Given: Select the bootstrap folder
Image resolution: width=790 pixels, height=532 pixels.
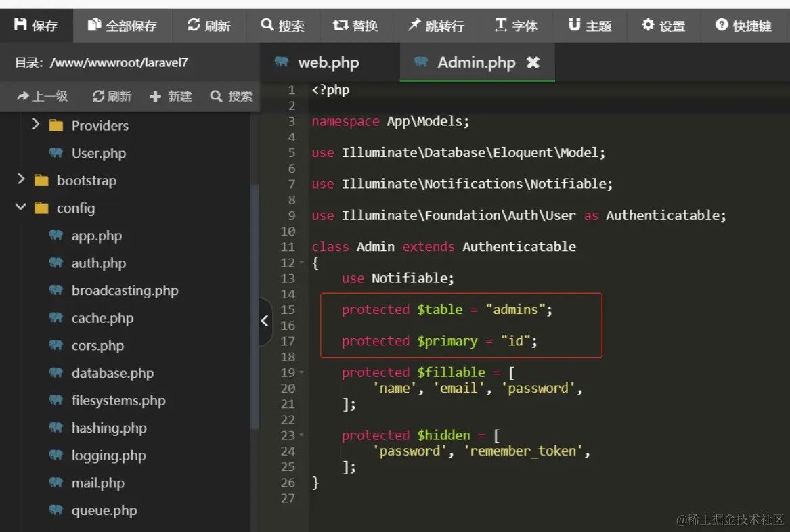Looking at the screenshot, I should (x=87, y=180).
